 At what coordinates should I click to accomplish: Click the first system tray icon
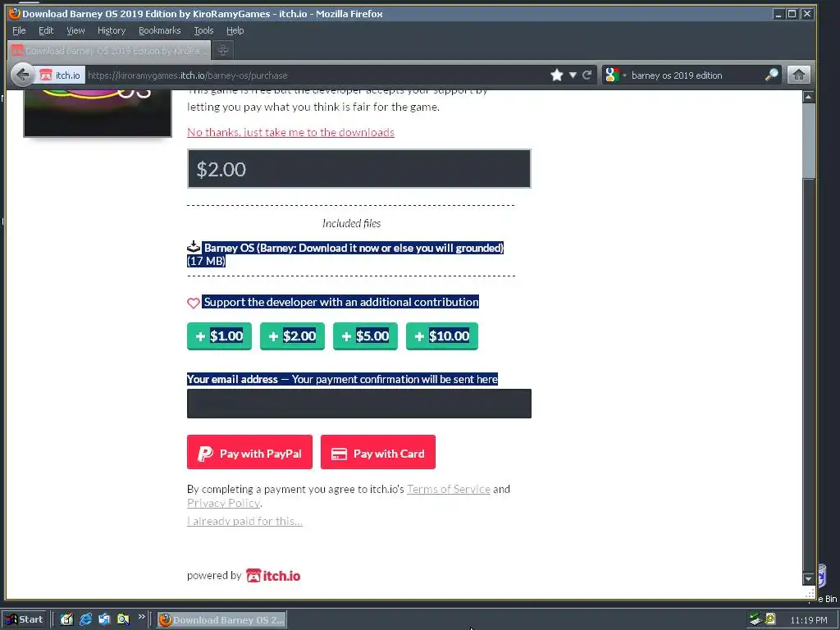coord(756,620)
